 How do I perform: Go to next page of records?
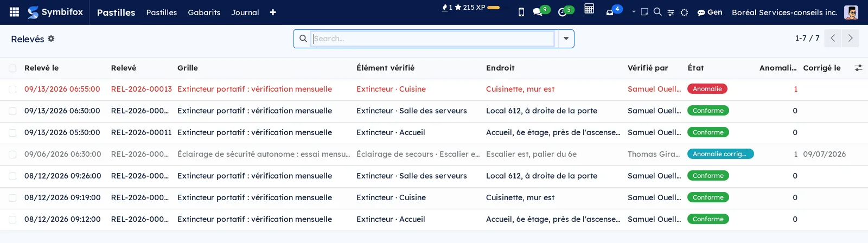850,38
